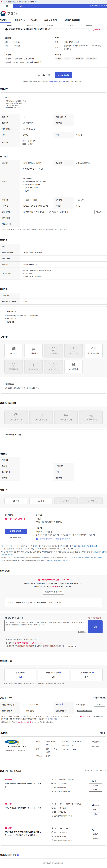Click 고용24 입사지원 in the 접수 마감일 section
The width and height of the screenshot is (107, 868).
[x=15, y=531]
